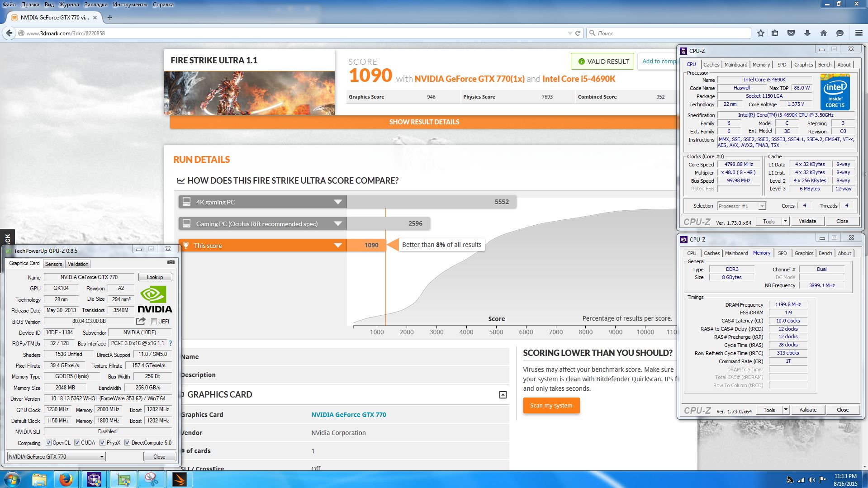Click the Intel Core i5 logo in CPU-Z

pyautogui.click(x=835, y=92)
